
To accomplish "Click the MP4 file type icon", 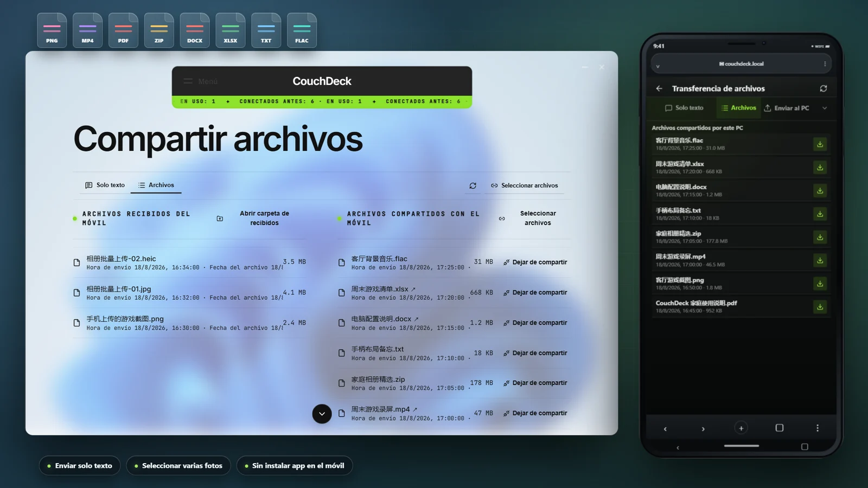I will coord(87,30).
